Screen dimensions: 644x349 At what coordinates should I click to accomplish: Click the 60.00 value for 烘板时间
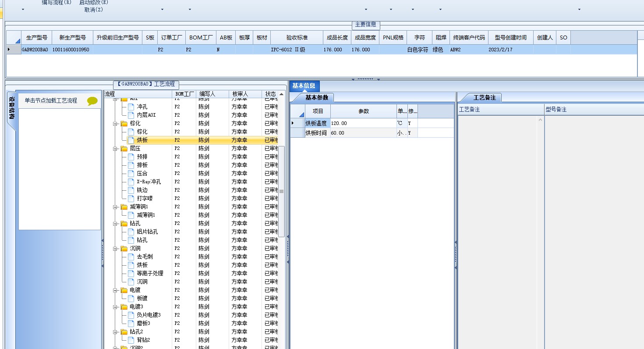pyautogui.click(x=363, y=133)
